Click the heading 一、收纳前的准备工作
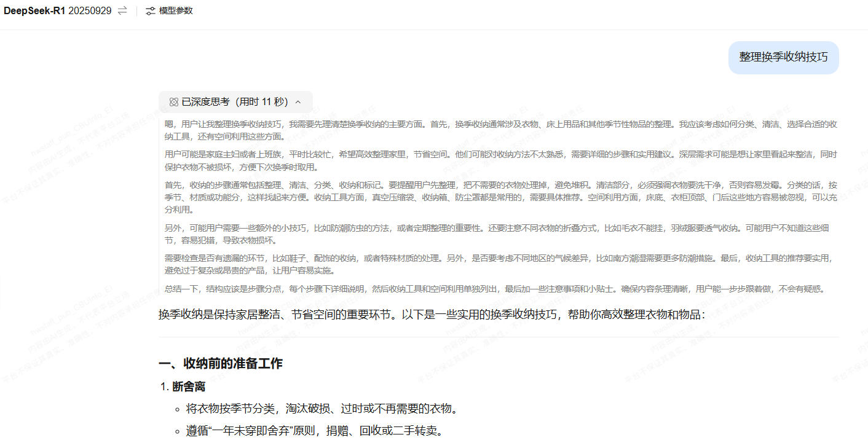 [x=221, y=363]
